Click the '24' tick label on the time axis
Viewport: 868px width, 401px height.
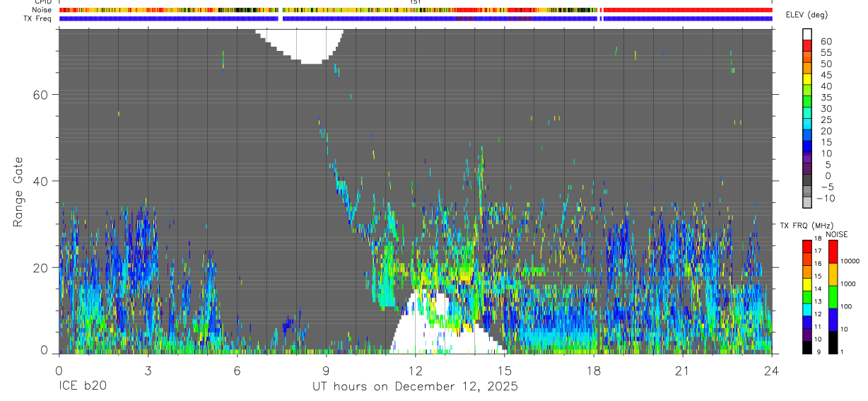tap(772, 371)
